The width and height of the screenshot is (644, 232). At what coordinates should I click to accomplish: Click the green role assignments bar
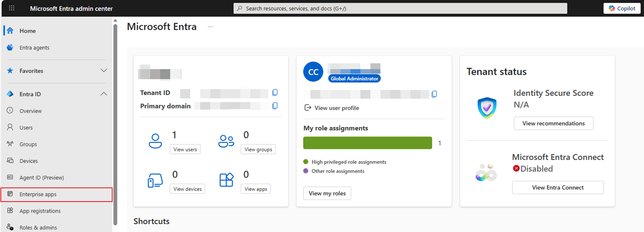tap(367, 143)
